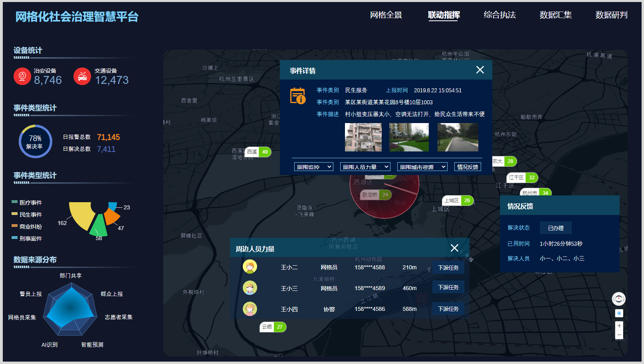Click the 78% 解决率 ring gauge

(x=35, y=141)
